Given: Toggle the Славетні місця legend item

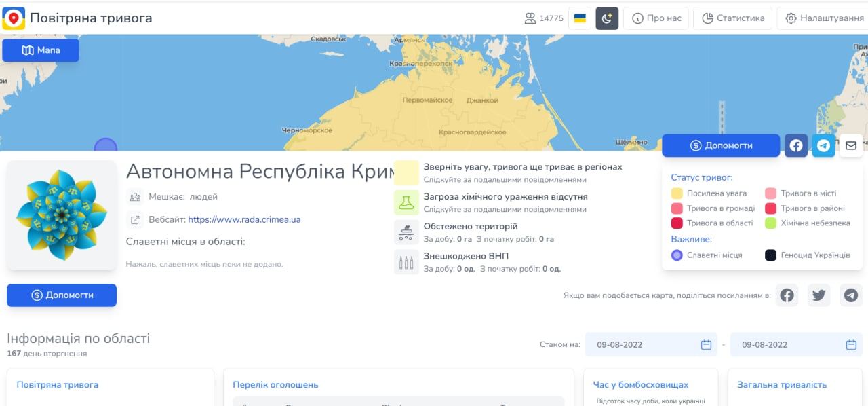Looking at the screenshot, I should (x=677, y=255).
